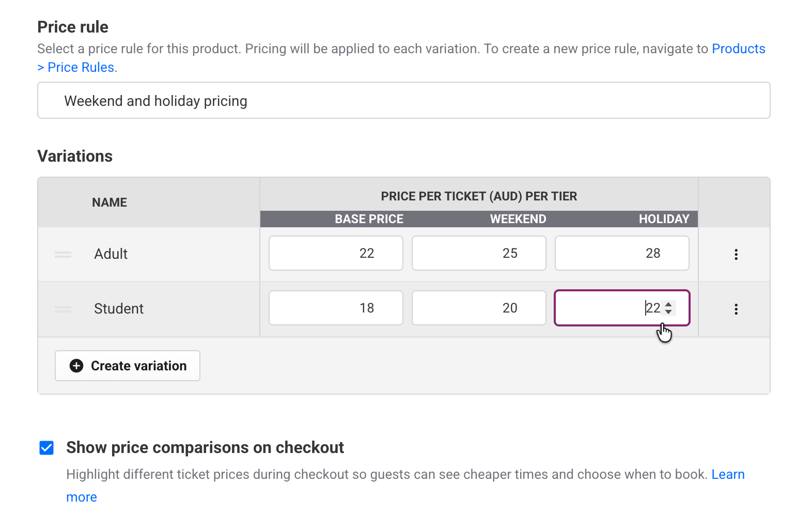Edit Student base price field
The height and width of the screenshot is (531, 812).
click(336, 308)
